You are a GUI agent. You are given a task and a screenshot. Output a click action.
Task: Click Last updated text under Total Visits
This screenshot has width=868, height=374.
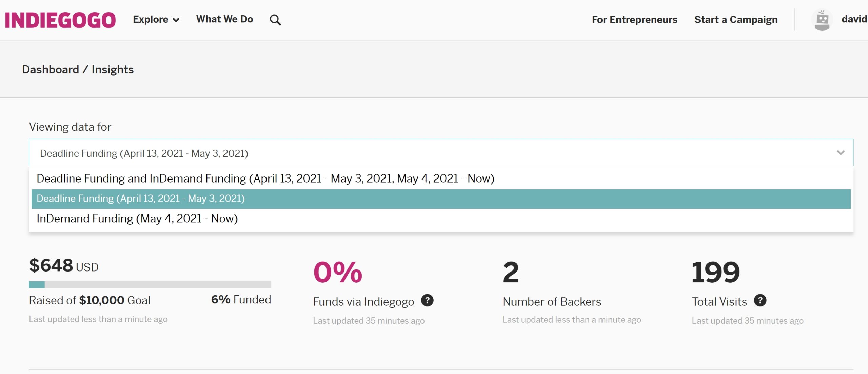(748, 321)
